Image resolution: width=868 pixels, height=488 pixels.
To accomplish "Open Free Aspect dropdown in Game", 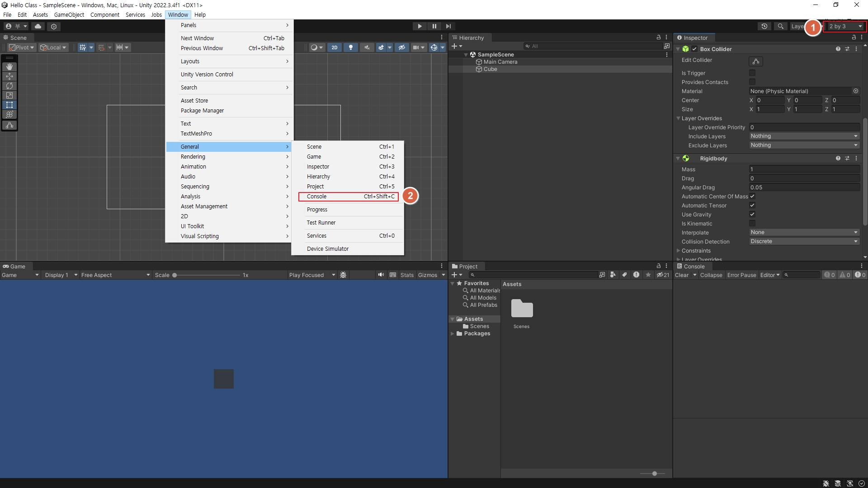I will 115,275.
